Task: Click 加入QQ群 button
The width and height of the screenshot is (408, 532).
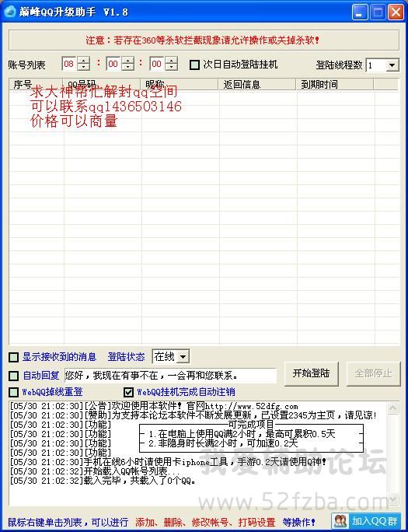Action: point(366,521)
